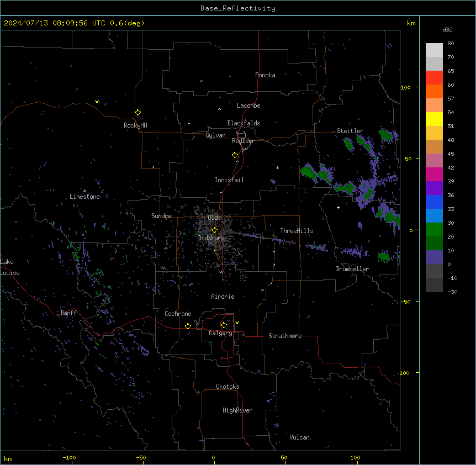Click the Base_Reflectivity title
The image size is (476, 465).
(x=238, y=8)
